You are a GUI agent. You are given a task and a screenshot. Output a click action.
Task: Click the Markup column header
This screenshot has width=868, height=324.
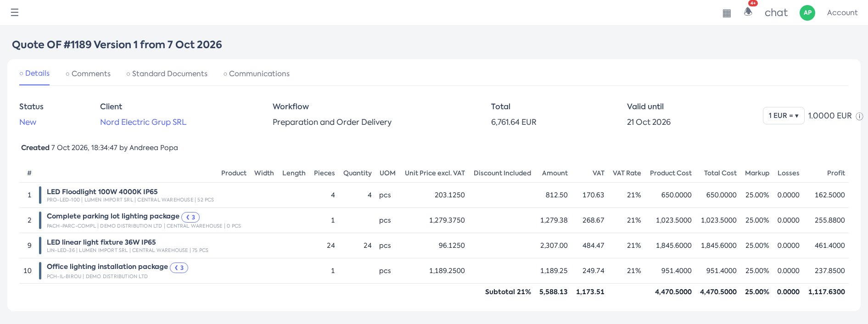pos(757,173)
